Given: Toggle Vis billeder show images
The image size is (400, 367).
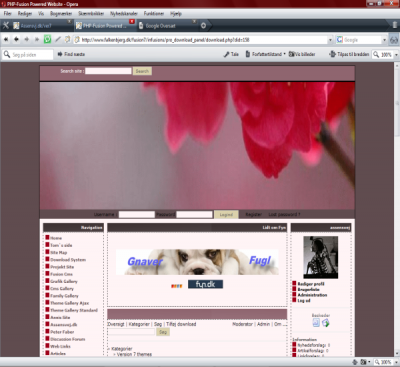Looking at the screenshot, I should click(x=302, y=54).
